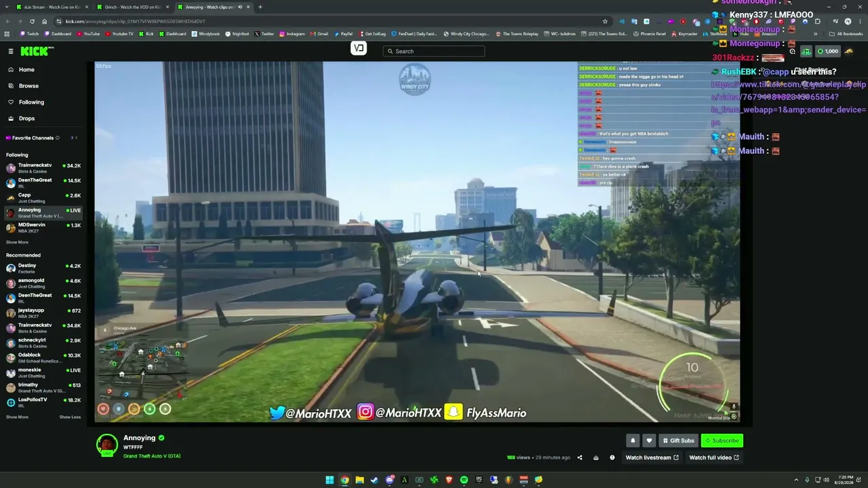Open Nightbot bookmark

coord(237,34)
